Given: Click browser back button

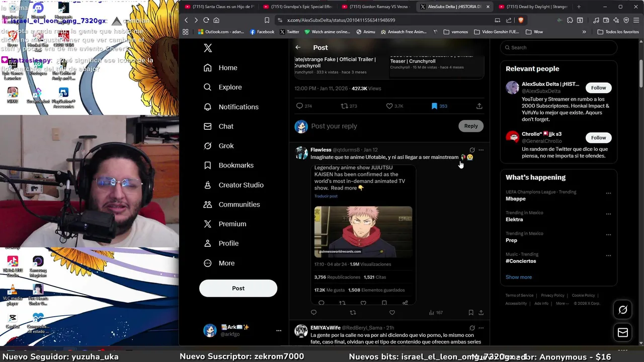Looking at the screenshot, I should click(x=186, y=20).
